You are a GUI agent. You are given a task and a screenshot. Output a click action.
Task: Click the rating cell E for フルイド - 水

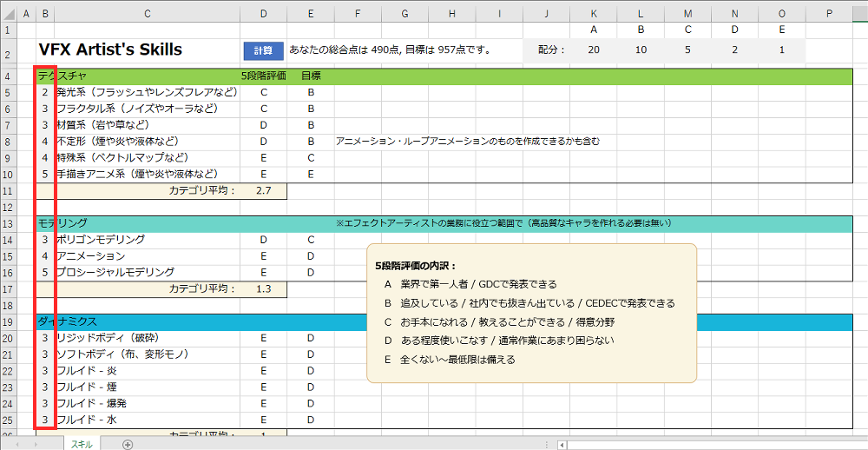tap(264, 420)
